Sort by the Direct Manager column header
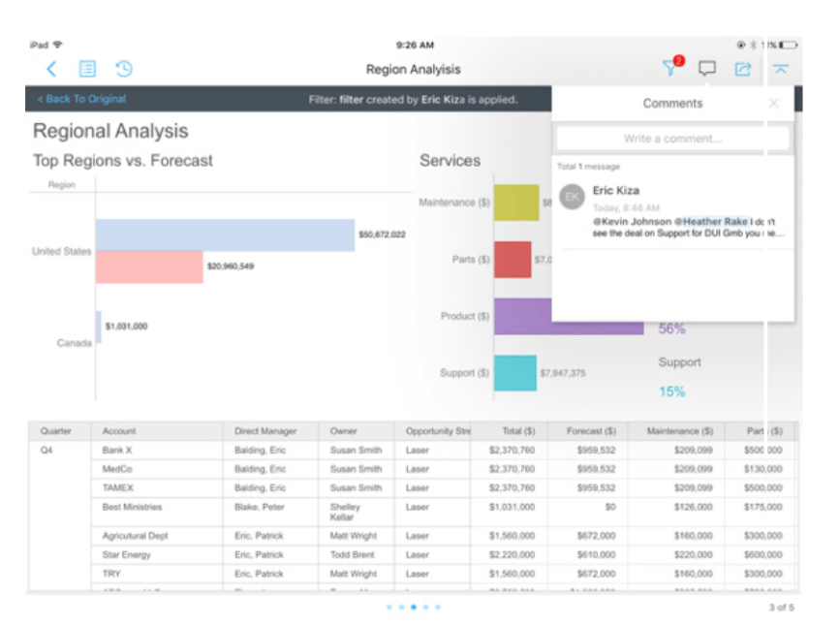 pos(265,431)
